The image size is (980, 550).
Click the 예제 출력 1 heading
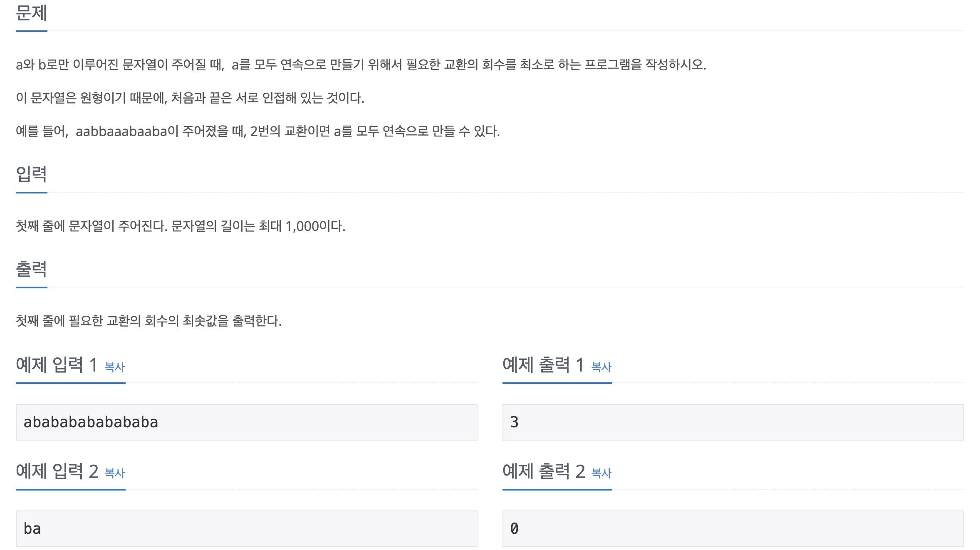(x=543, y=364)
